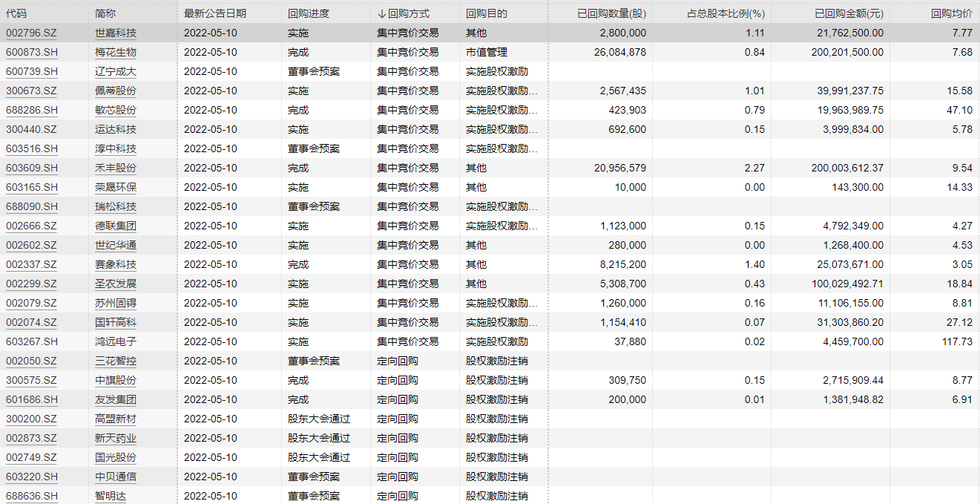Select stock name 世嘉科技
Viewport: 980px width, 504px height.
116,33
